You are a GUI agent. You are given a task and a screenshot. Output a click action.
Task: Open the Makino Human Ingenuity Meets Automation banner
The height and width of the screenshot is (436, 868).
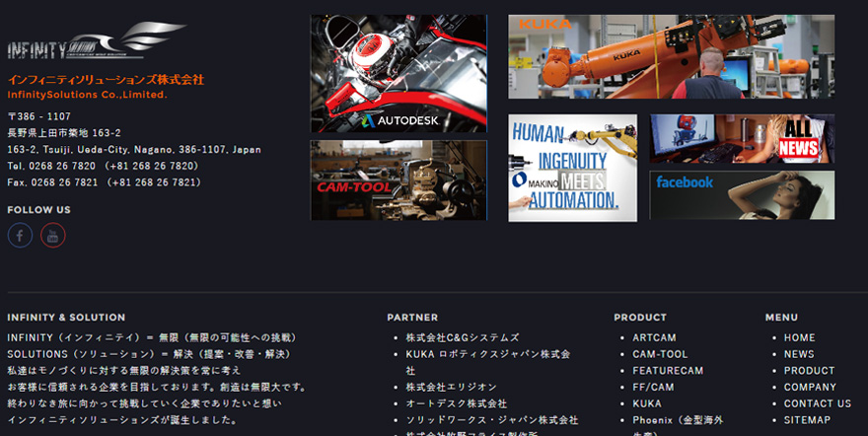(x=572, y=168)
